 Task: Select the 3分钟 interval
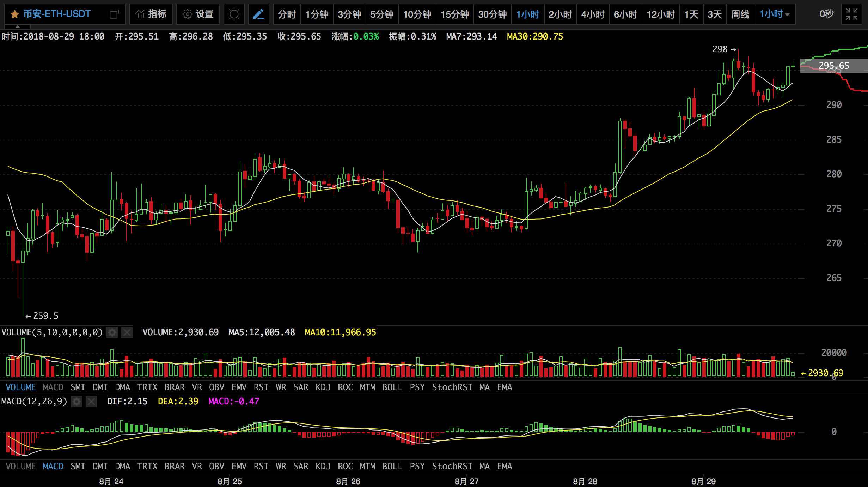click(x=349, y=14)
